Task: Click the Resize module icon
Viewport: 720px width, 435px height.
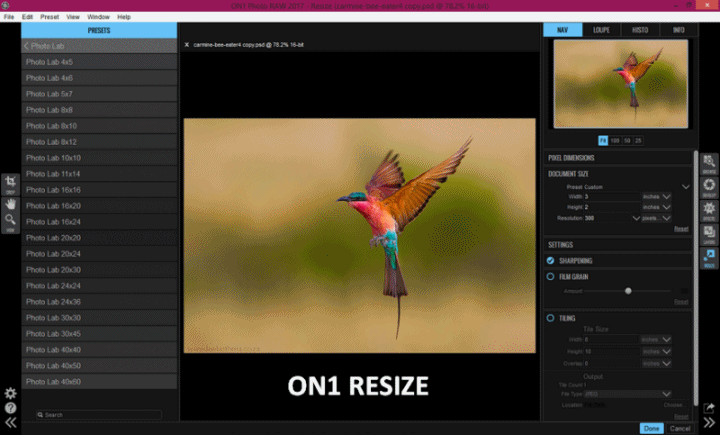Action: point(709,258)
